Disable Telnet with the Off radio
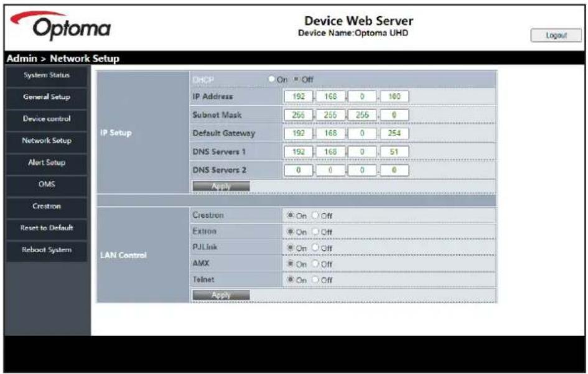The image size is (588, 374). click(x=315, y=279)
